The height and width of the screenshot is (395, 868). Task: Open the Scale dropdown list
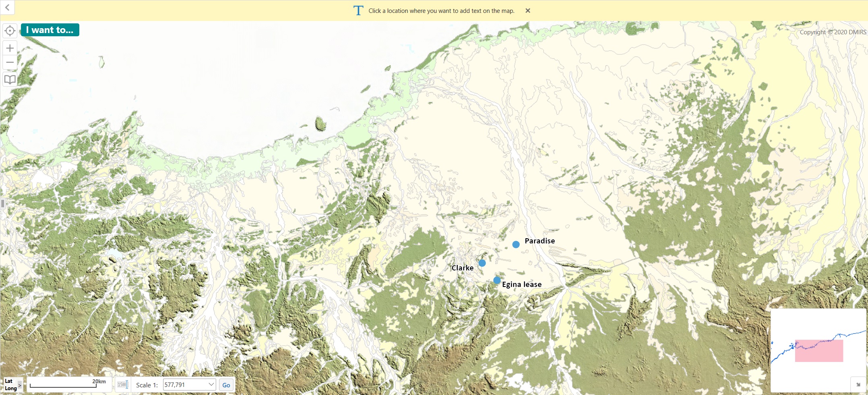(x=211, y=385)
